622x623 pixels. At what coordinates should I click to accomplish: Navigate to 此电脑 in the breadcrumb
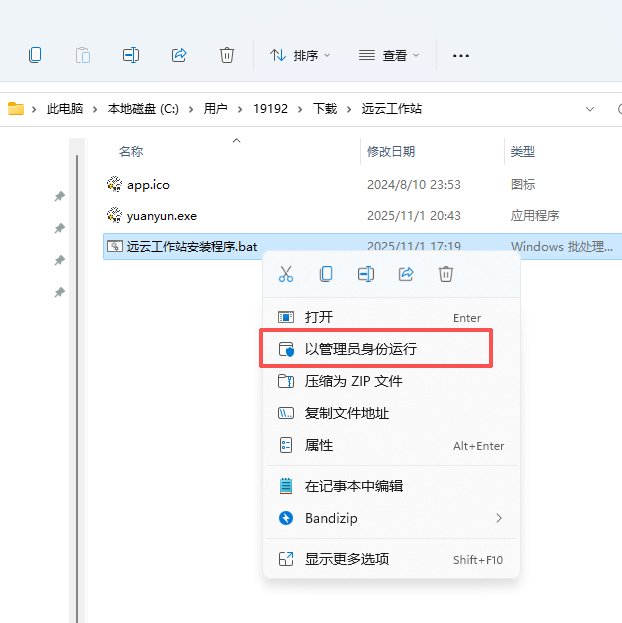tap(65, 108)
